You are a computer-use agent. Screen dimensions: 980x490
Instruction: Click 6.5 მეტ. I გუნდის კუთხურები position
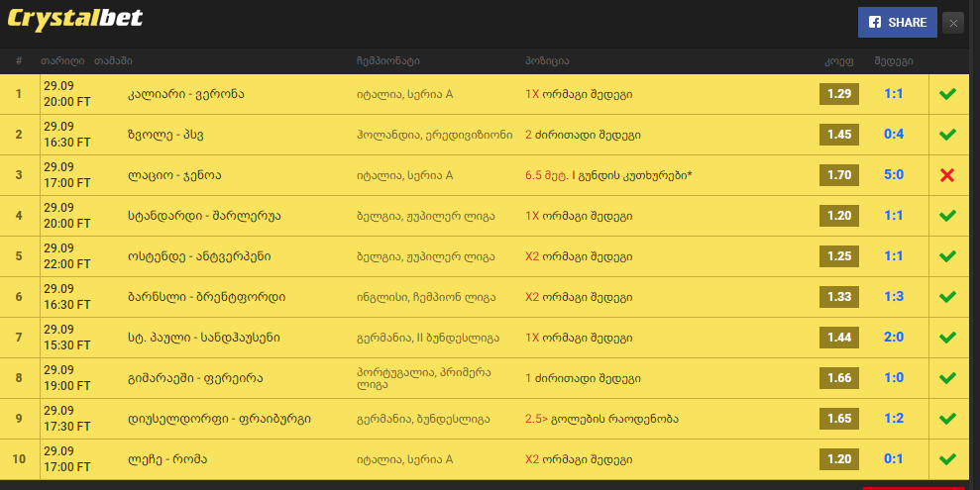click(608, 175)
